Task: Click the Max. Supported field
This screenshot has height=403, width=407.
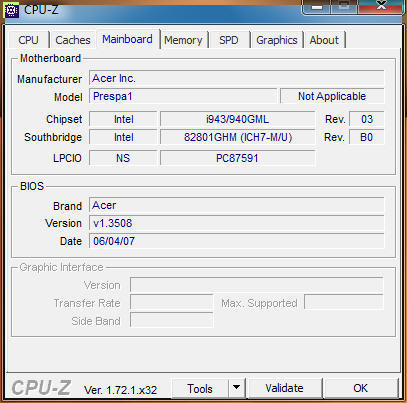Action: (344, 303)
